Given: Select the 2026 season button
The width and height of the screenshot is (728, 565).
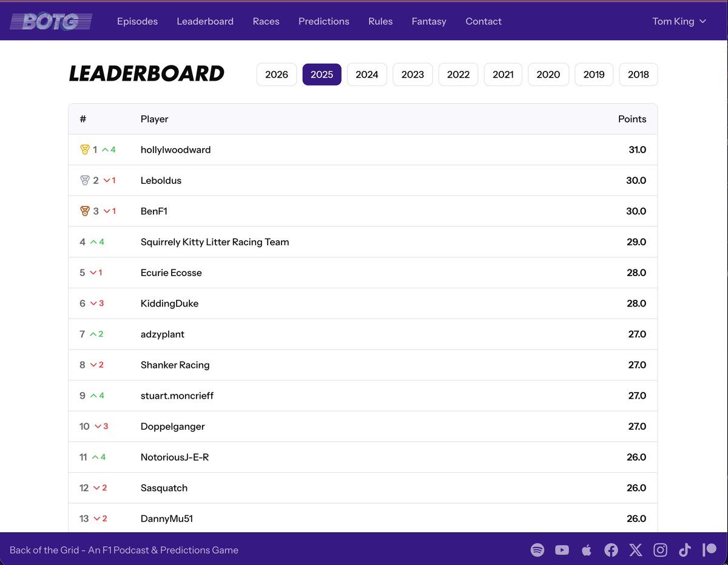Looking at the screenshot, I should 277,75.
